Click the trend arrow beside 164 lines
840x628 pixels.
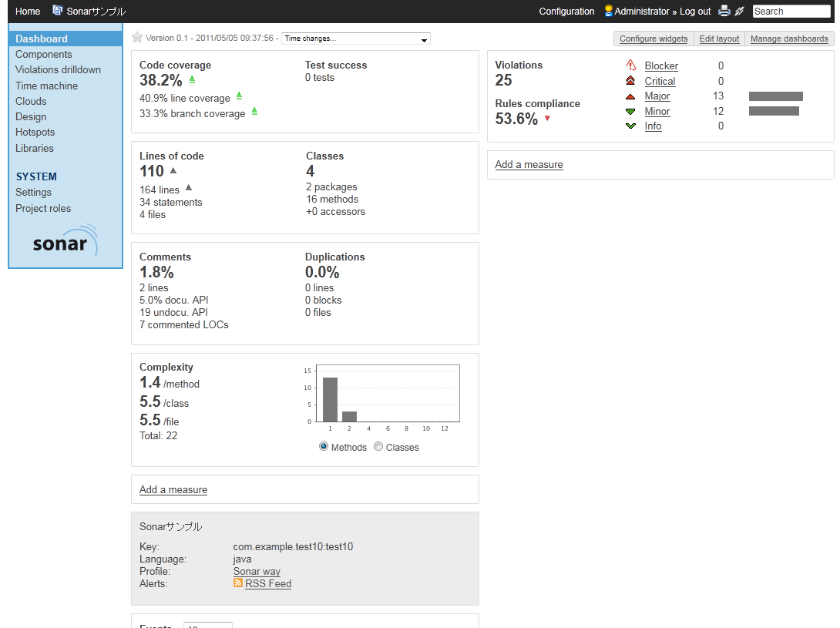click(x=189, y=188)
